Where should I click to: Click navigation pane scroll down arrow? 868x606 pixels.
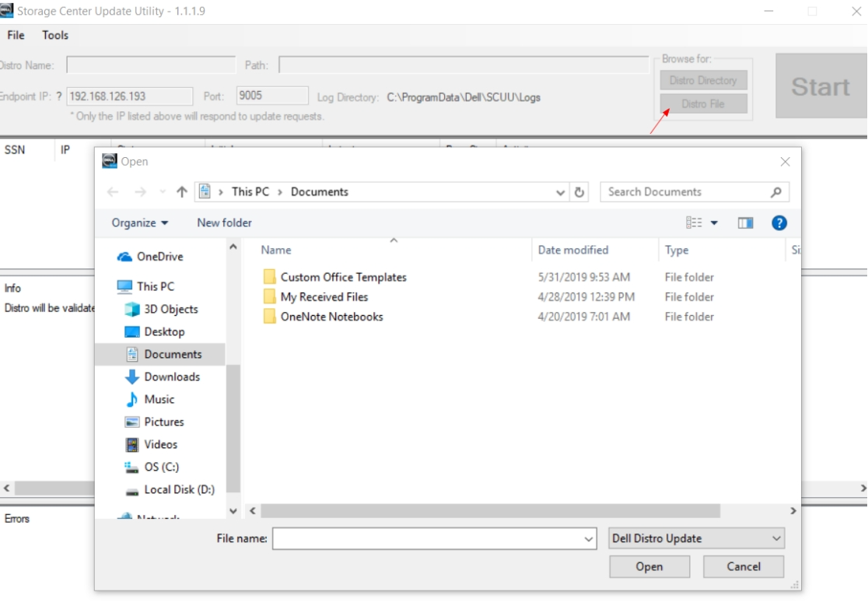pos(233,511)
